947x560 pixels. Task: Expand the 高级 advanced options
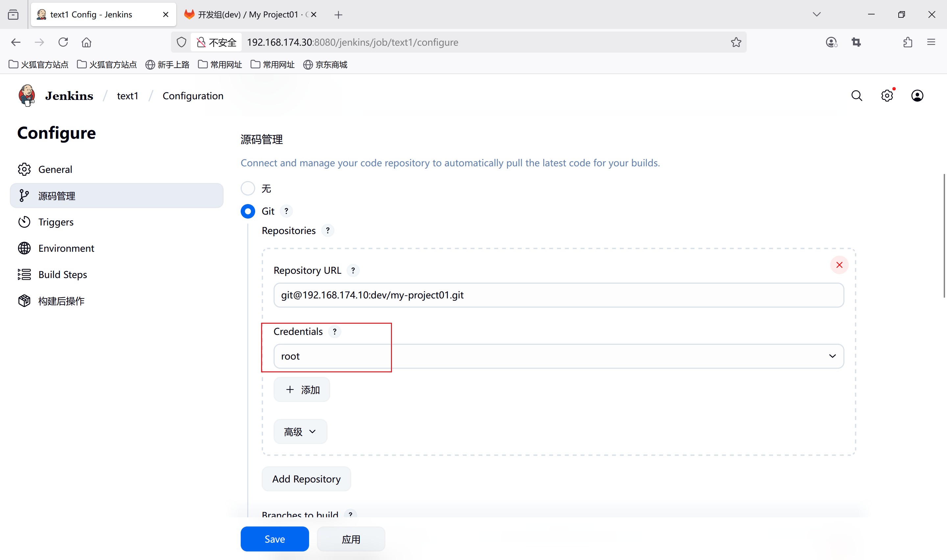click(300, 432)
